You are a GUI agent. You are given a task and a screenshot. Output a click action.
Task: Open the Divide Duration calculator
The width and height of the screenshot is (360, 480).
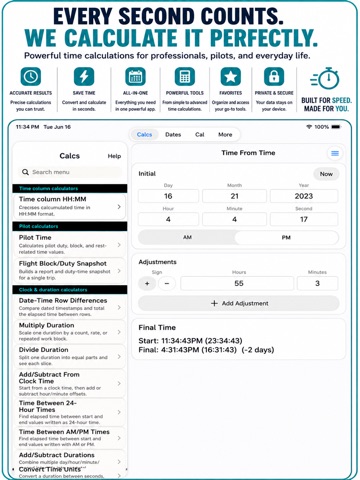click(x=70, y=356)
